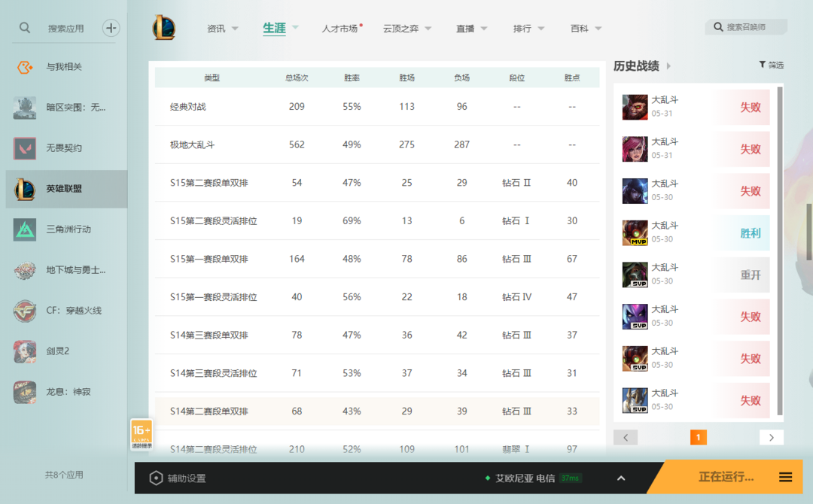Click the match history scrollbar
The image size is (813, 504).
[x=780, y=251]
